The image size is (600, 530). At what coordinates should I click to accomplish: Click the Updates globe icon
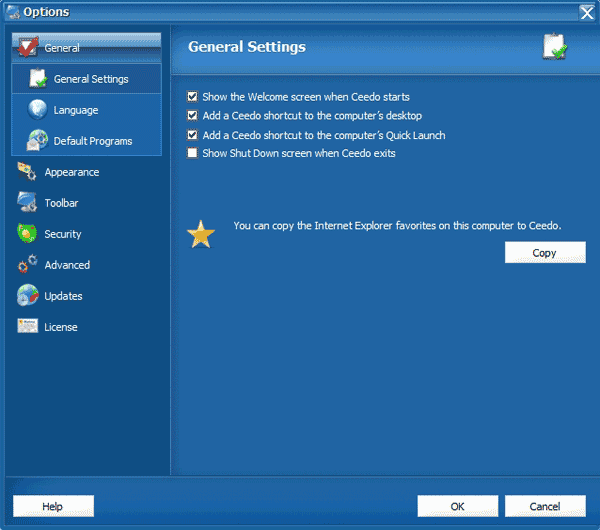coord(28,295)
